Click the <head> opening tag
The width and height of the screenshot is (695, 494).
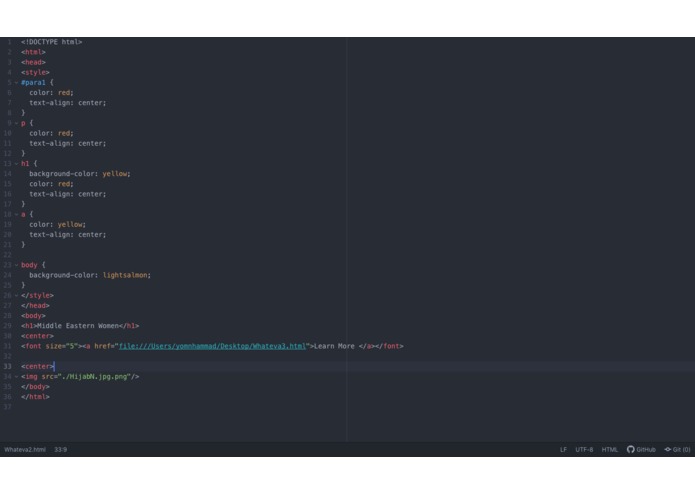pyautogui.click(x=33, y=62)
